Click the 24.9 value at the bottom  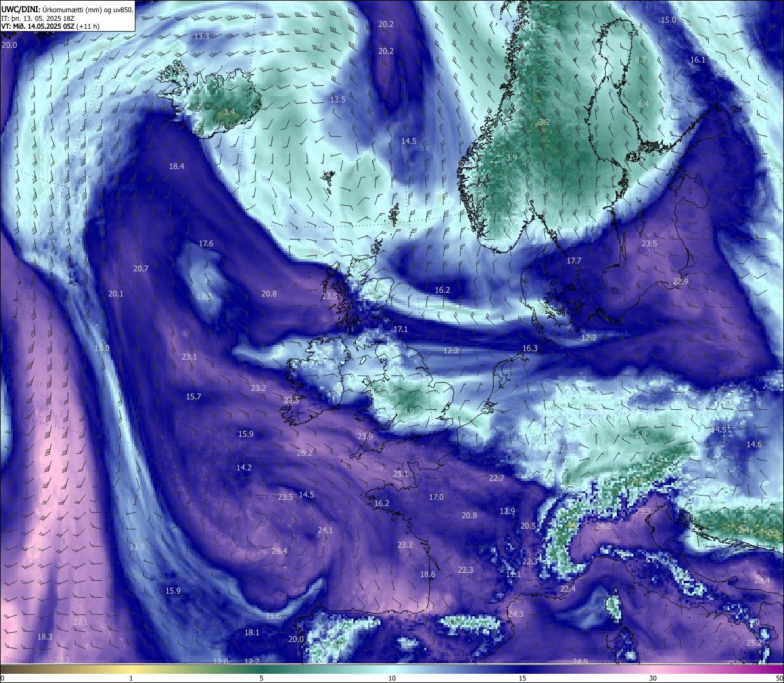(580, 661)
